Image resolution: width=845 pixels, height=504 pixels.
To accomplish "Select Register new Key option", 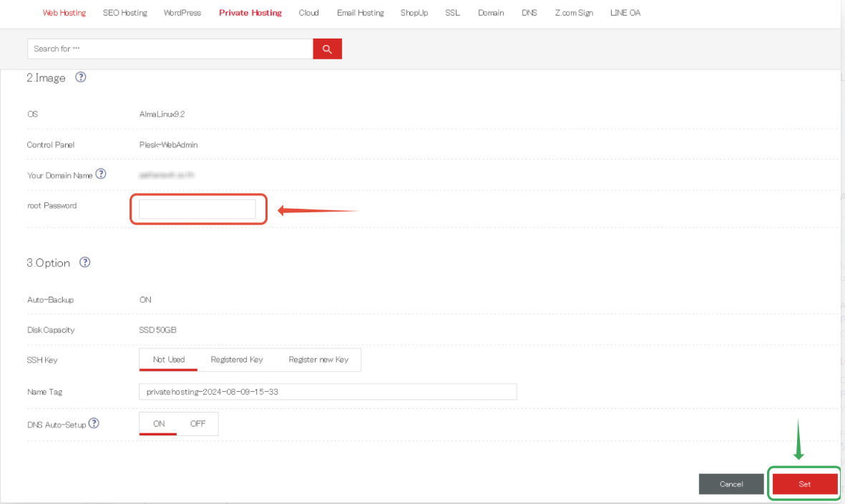I will coord(318,360).
